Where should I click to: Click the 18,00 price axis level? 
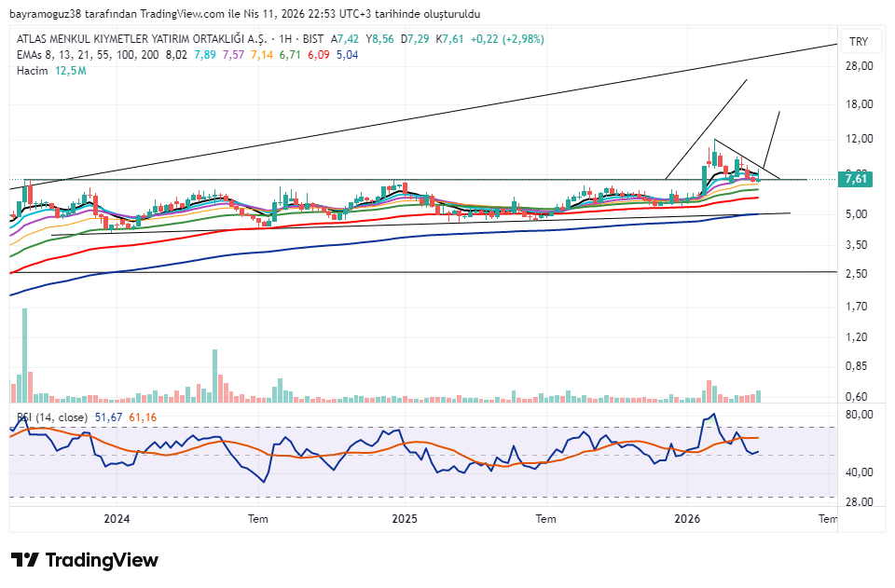coord(860,104)
